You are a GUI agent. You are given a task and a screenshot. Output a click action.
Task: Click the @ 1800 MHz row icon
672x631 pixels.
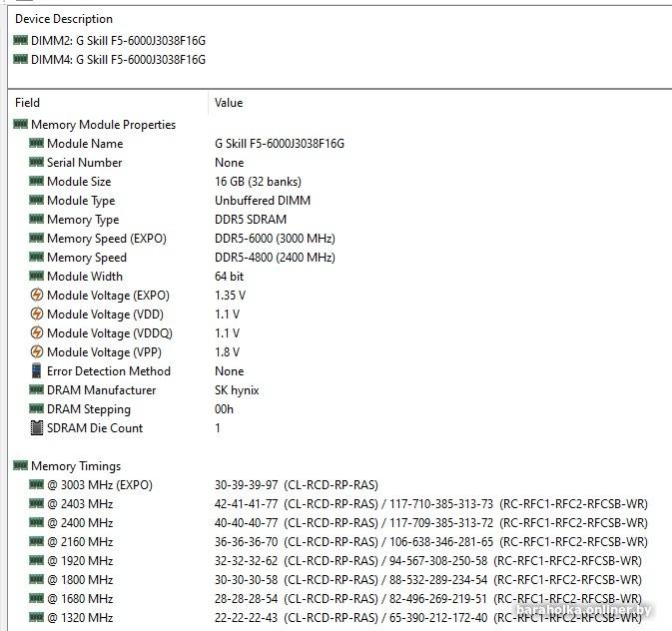click(36, 579)
